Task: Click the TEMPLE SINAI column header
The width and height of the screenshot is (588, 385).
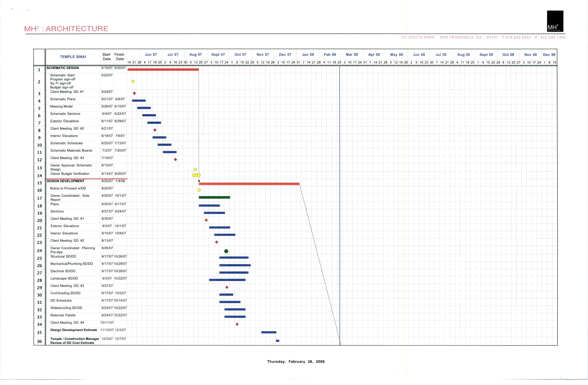Action: [73, 57]
